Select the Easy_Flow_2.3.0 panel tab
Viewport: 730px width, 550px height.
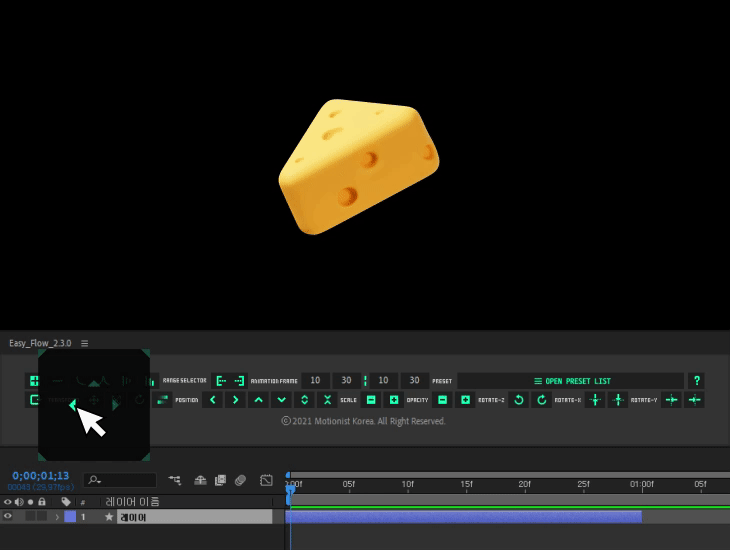click(40, 343)
